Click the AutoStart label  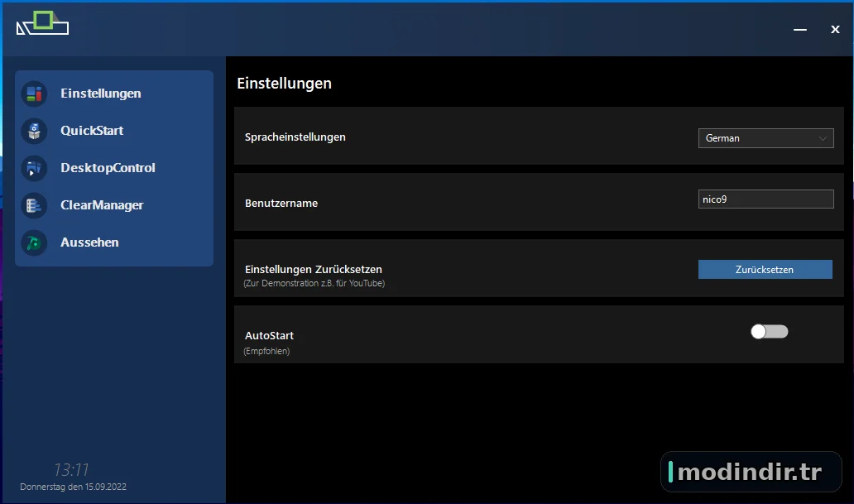[269, 336]
